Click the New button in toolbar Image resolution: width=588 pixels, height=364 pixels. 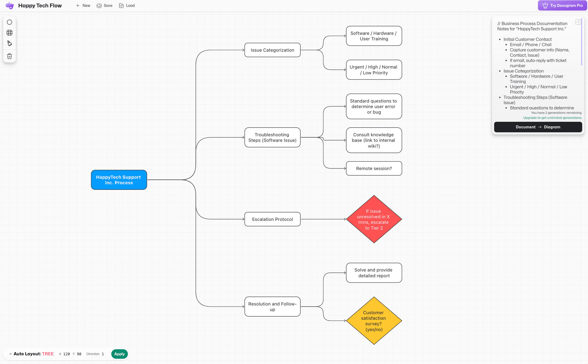click(x=83, y=6)
